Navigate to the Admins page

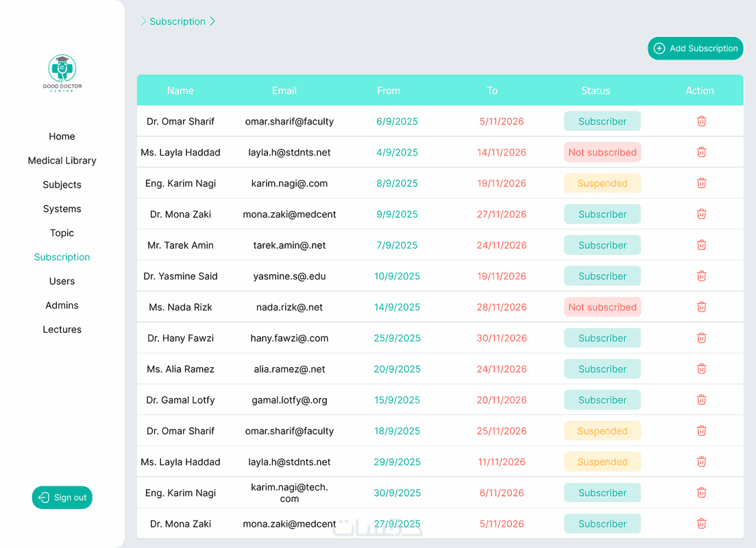(62, 306)
